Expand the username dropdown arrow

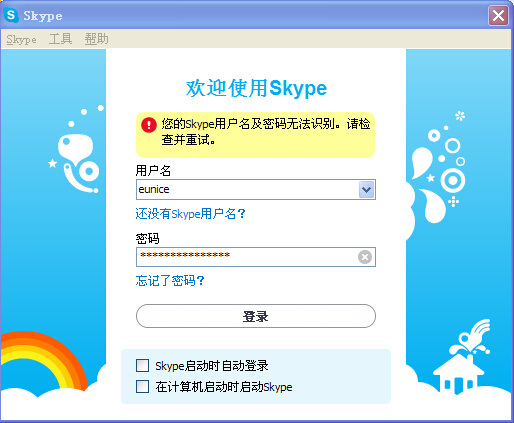point(366,190)
